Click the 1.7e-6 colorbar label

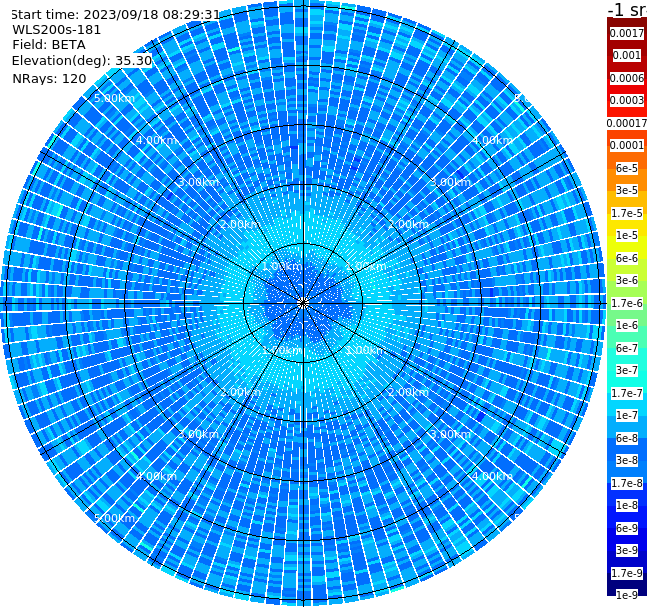click(627, 303)
